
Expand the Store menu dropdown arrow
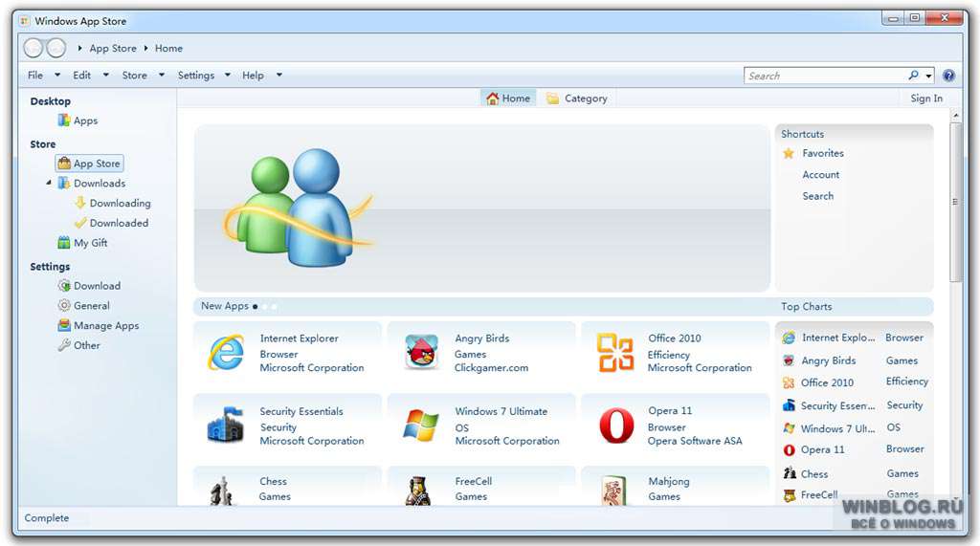coord(161,75)
